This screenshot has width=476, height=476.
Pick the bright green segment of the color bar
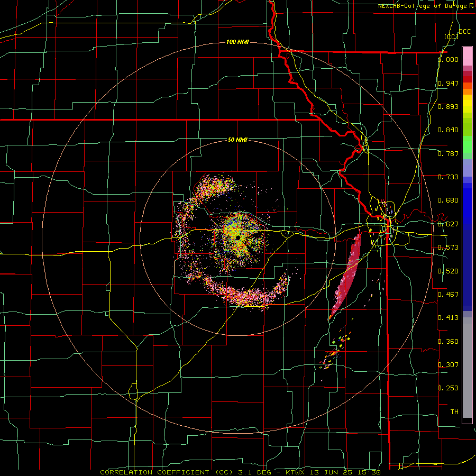467,144
